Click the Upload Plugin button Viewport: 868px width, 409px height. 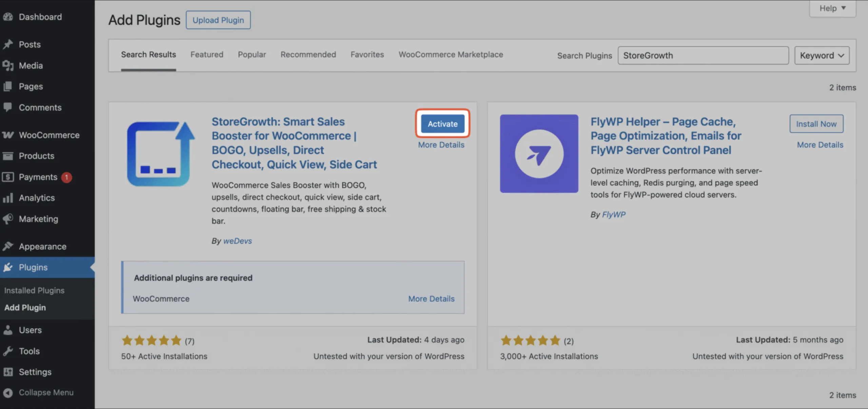tap(218, 20)
